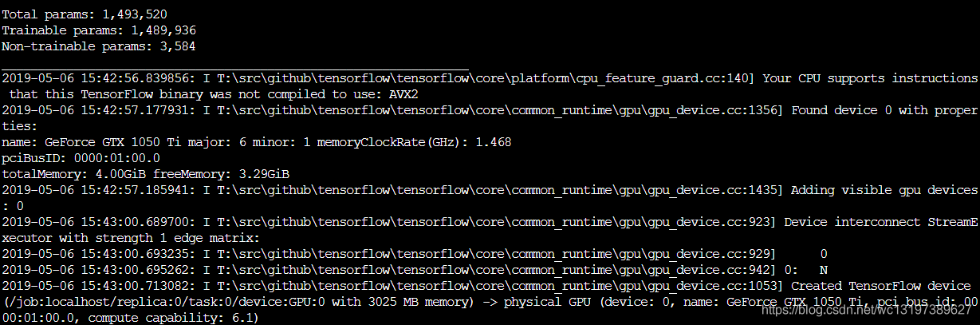
Task: Click the 'Non-trainable params: 3,584' line
Action: click(99, 46)
